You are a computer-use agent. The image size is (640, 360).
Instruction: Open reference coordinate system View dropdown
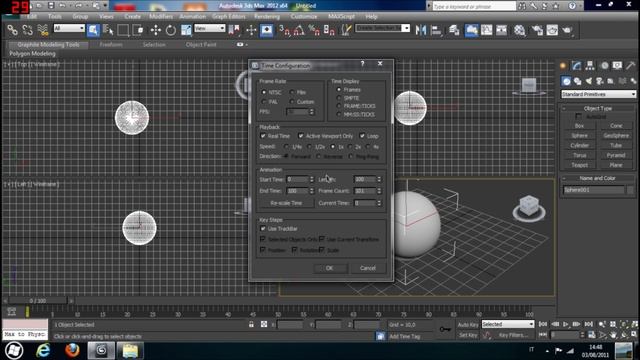[209, 28]
